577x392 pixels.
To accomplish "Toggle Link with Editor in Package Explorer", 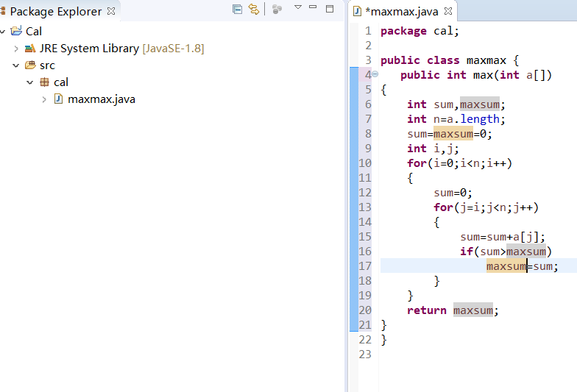I will coord(253,9).
